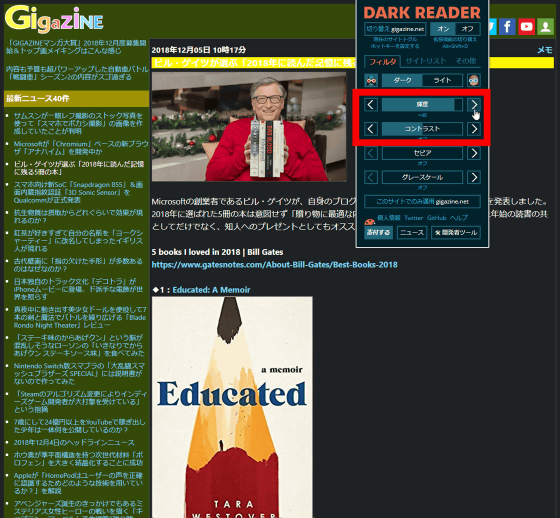The image size is (560, 518).
Task: Open Snapdragon 855 news item
Action: (x=78, y=192)
